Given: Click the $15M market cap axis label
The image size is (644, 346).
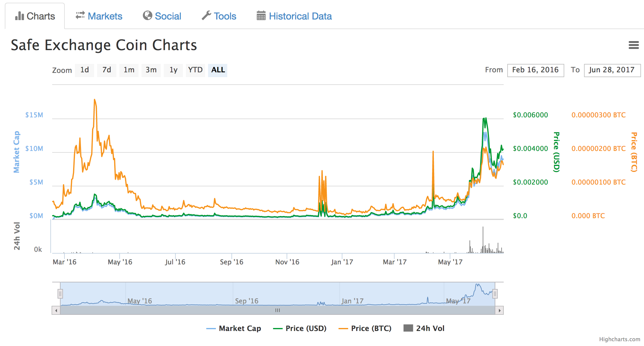Looking at the screenshot, I should point(34,115).
